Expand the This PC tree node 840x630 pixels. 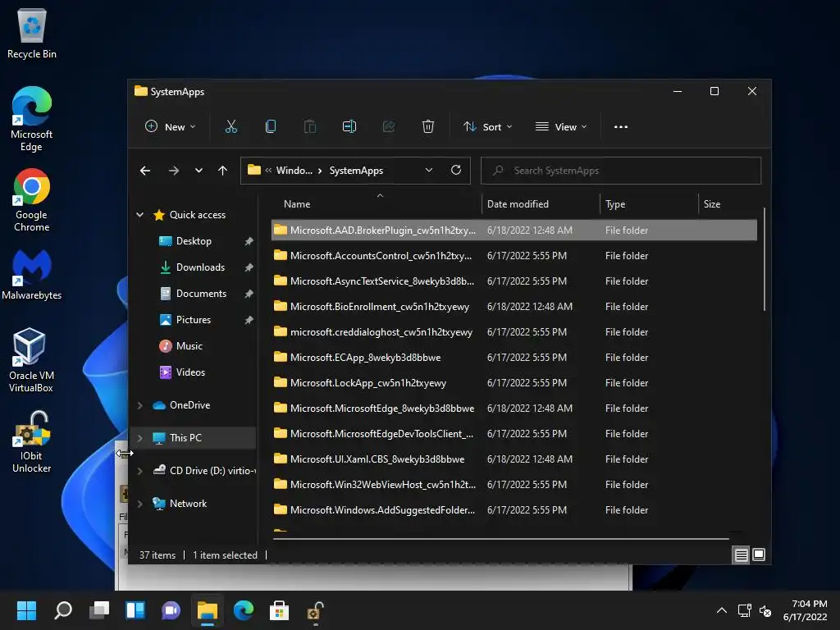tap(139, 438)
